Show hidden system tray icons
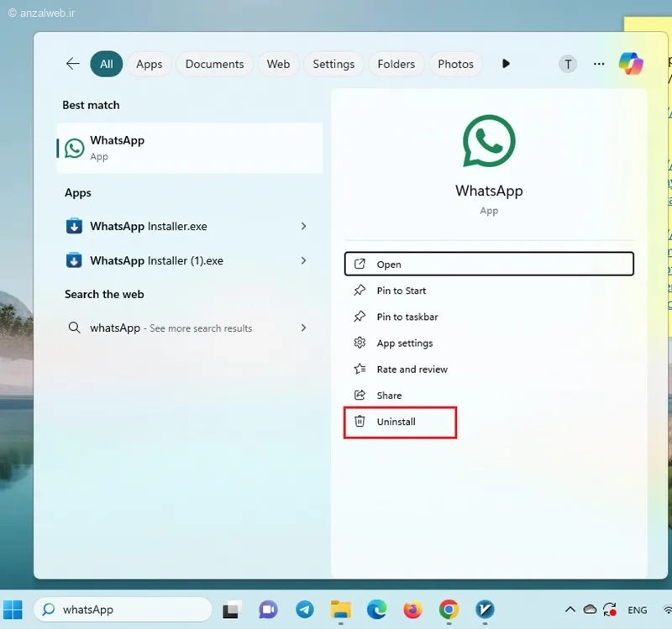Screen dimensions: 672x629 point(570,610)
